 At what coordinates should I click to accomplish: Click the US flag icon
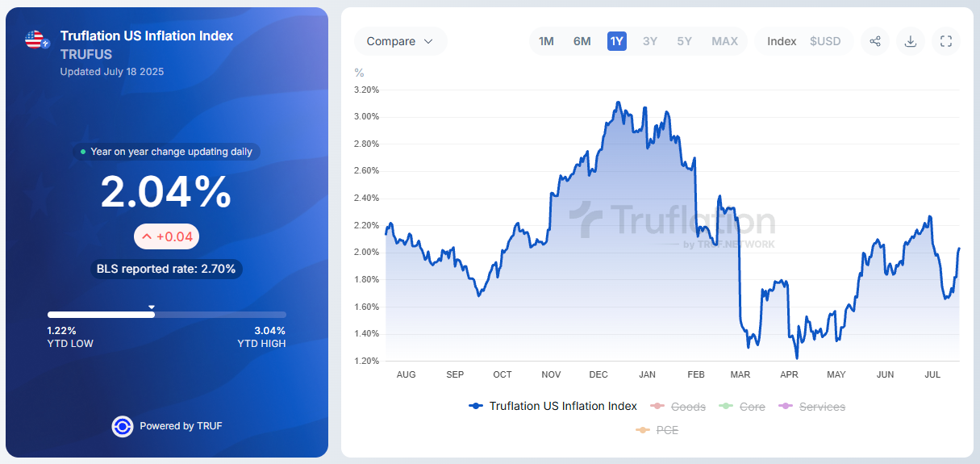[x=35, y=39]
